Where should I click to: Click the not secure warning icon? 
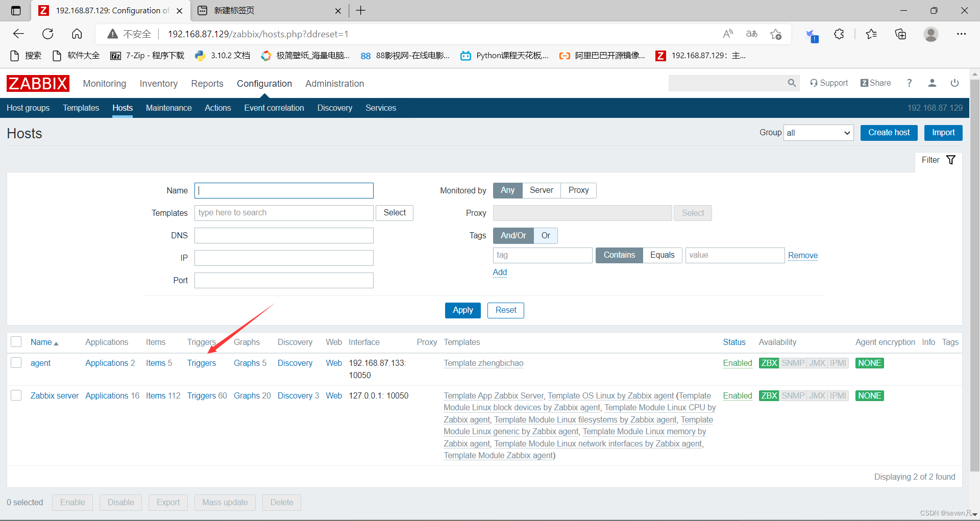pos(113,34)
